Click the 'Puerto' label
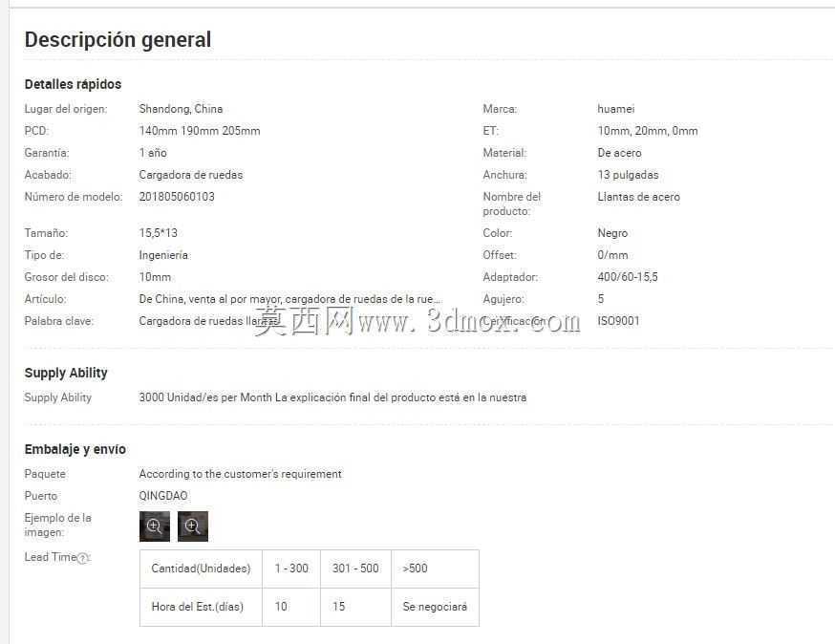Screen dimensions: 835x644 tap(40, 496)
